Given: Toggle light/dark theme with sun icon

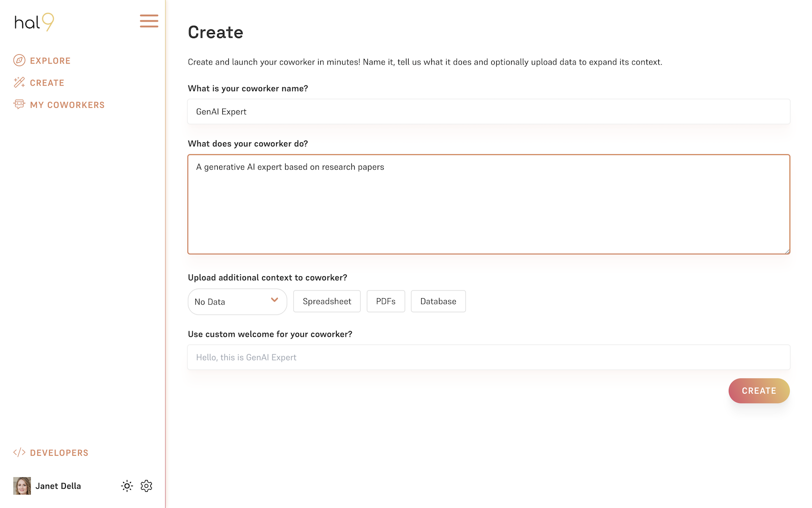Looking at the screenshot, I should coord(127,486).
